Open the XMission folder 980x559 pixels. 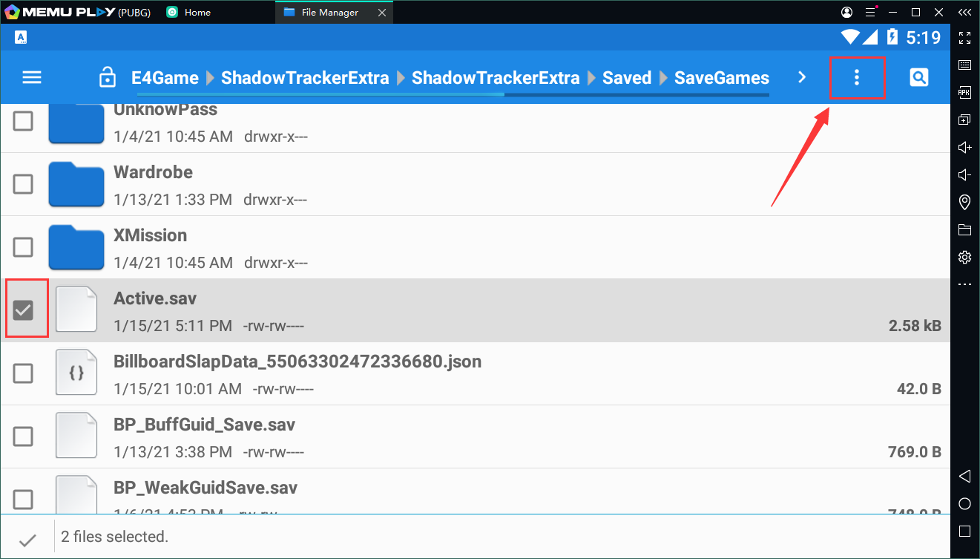click(x=150, y=236)
